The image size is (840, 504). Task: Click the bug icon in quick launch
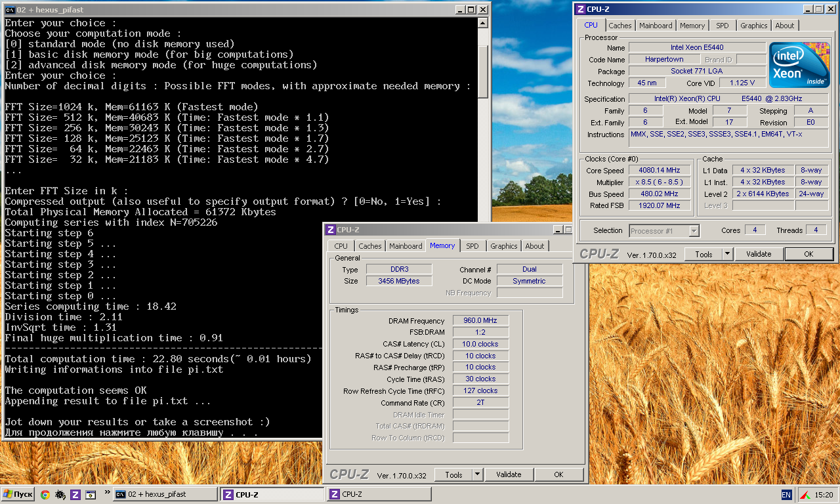point(60,494)
